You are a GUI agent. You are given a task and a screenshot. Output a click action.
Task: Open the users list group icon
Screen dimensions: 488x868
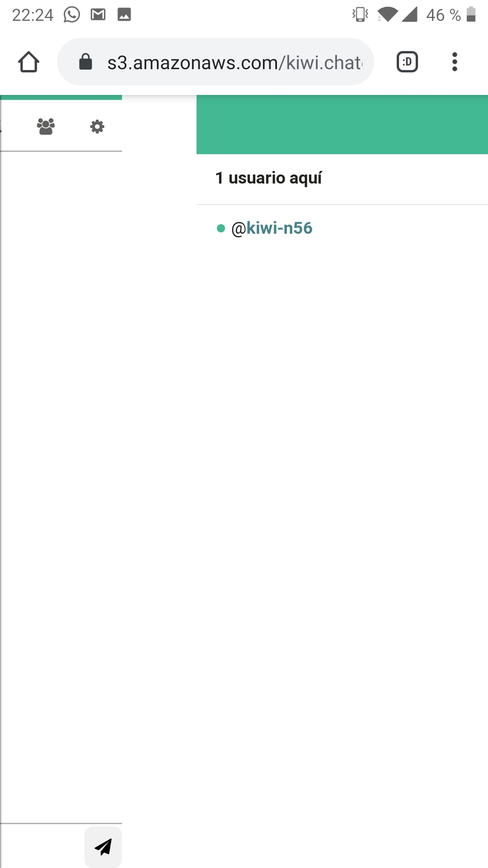46,127
